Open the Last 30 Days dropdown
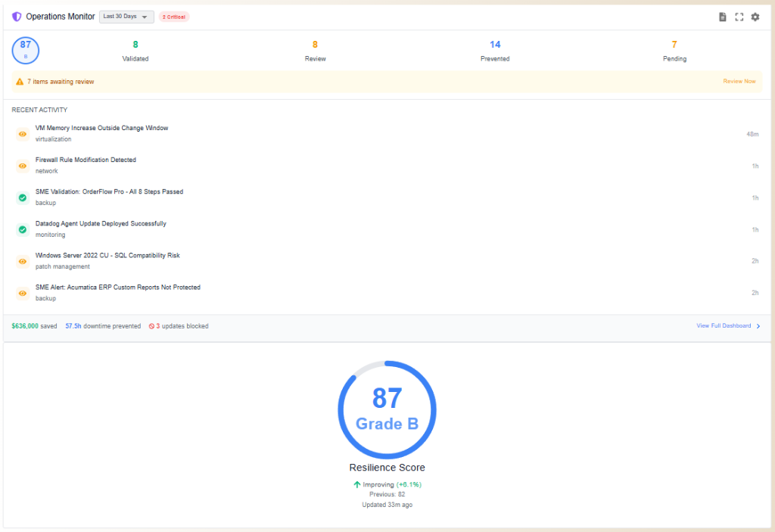 (126, 16)
